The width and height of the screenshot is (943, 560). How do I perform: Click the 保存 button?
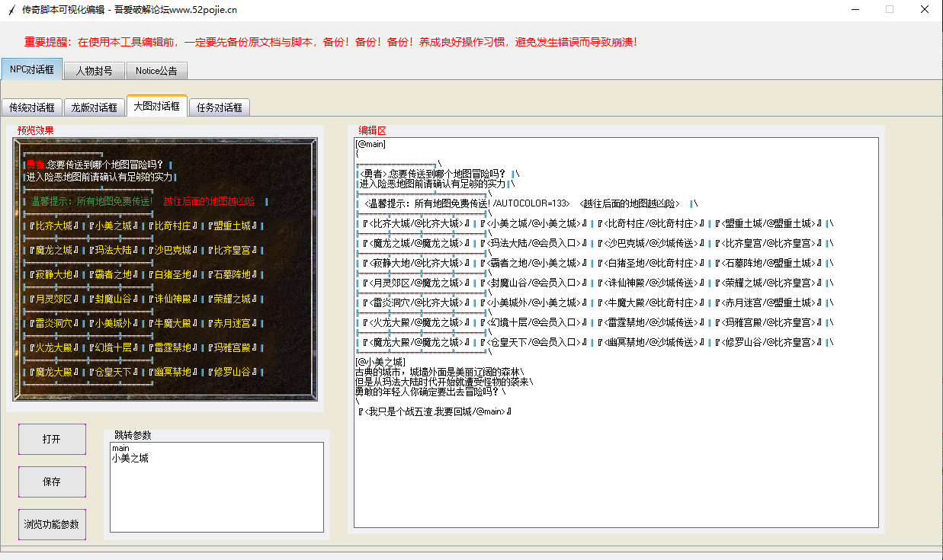52,482
